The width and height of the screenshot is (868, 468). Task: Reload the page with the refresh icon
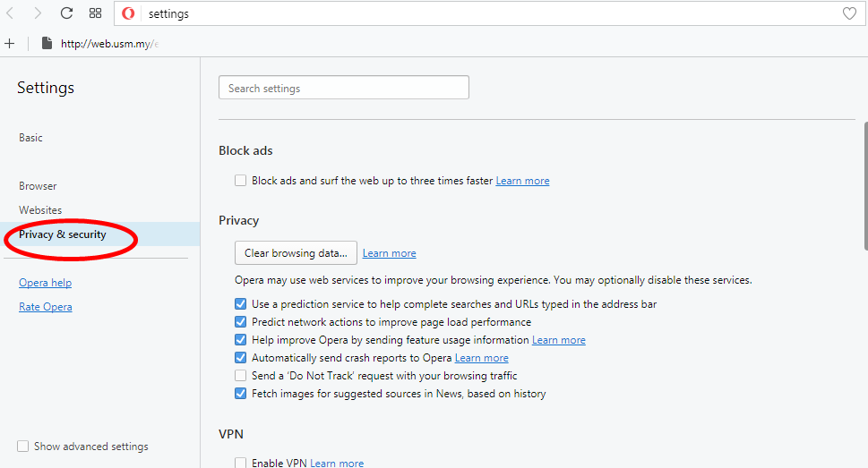click(66, 13)
